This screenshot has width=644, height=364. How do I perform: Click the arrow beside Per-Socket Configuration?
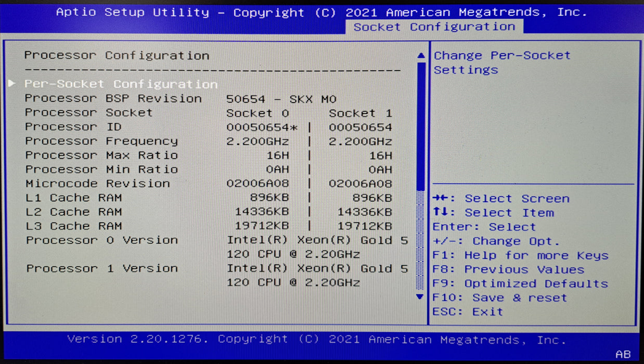click(12, 83)
